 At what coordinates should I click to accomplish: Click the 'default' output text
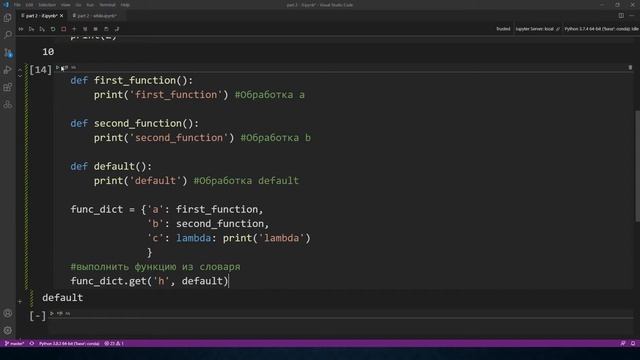[62, 298]
